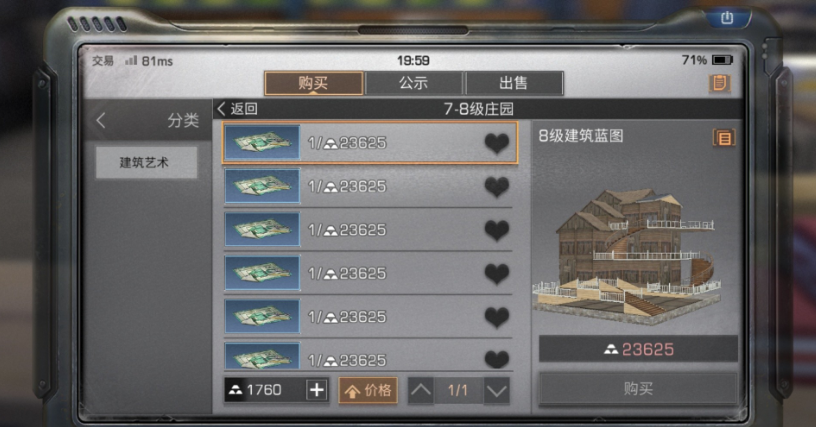Open the details list icon beside 8级建筑蓝图

[724, 138]
